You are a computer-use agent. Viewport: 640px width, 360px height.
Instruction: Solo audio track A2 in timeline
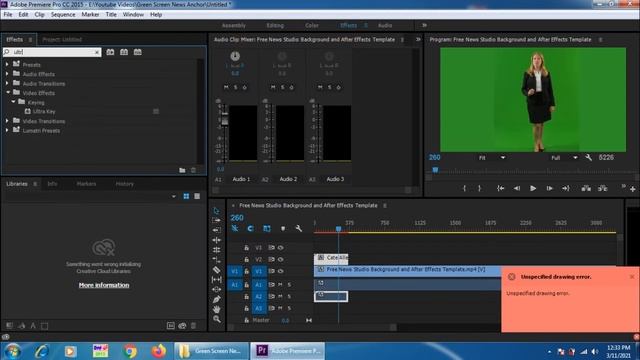[x=289, y=297]
